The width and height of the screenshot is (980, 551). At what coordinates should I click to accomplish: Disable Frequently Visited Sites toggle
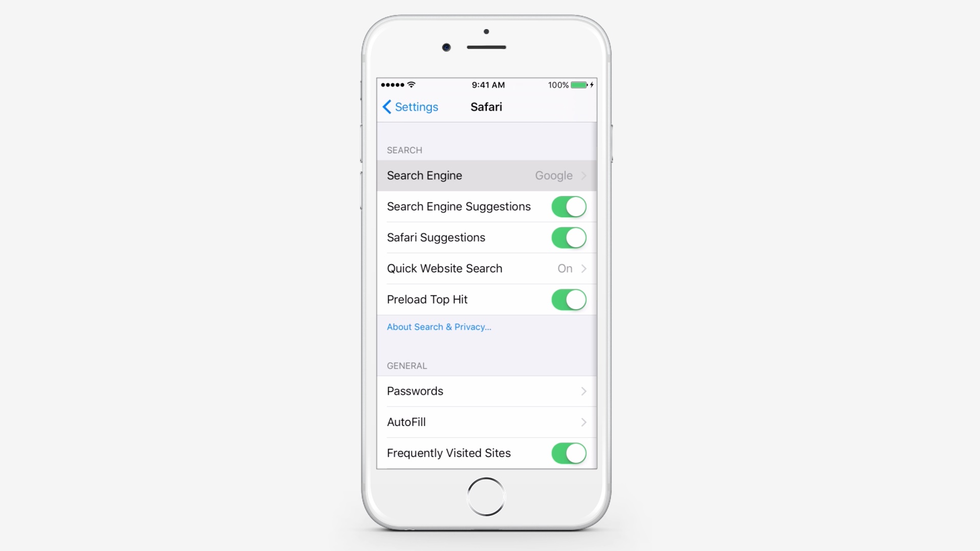click(x=568, y=453)
